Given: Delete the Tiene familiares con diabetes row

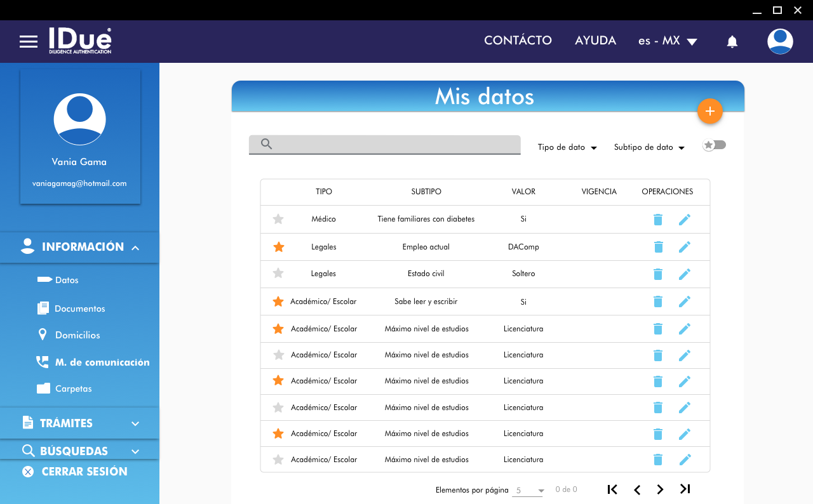Looking at the screenshot, I should 658,220.
